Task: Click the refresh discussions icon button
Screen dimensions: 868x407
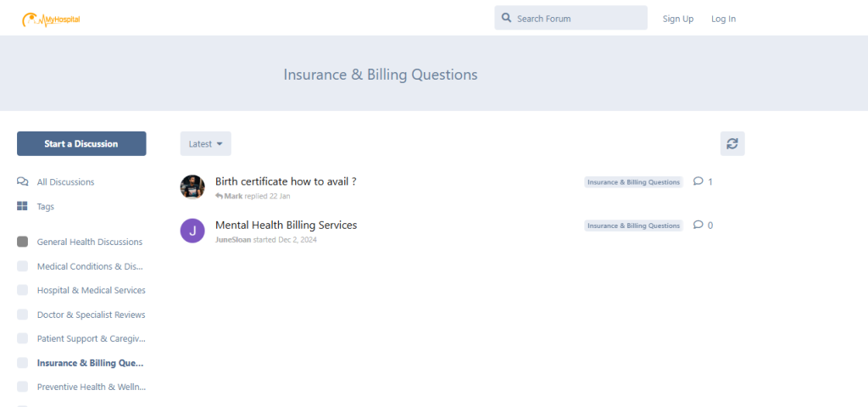Action: point(732,143)
